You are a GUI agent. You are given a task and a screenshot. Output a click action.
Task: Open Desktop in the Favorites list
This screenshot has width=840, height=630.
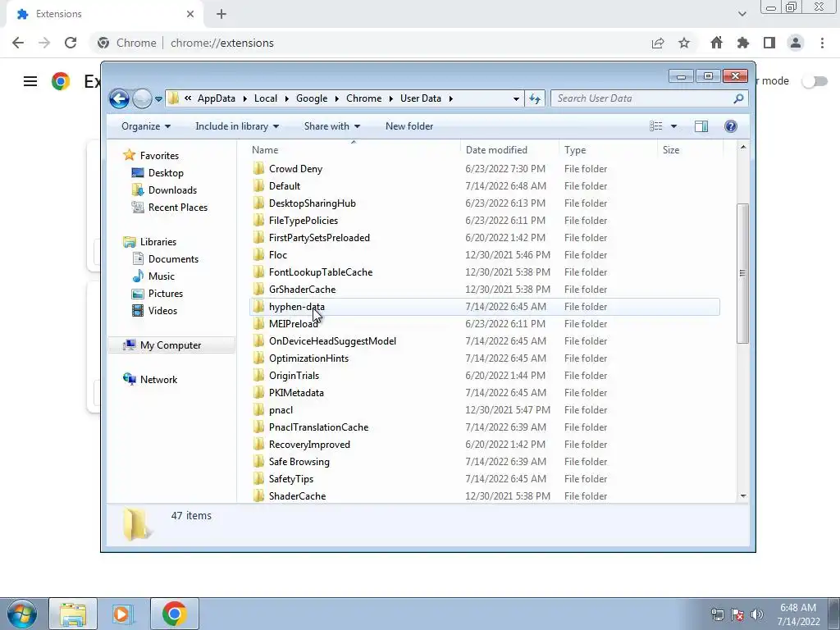[166, 173]
